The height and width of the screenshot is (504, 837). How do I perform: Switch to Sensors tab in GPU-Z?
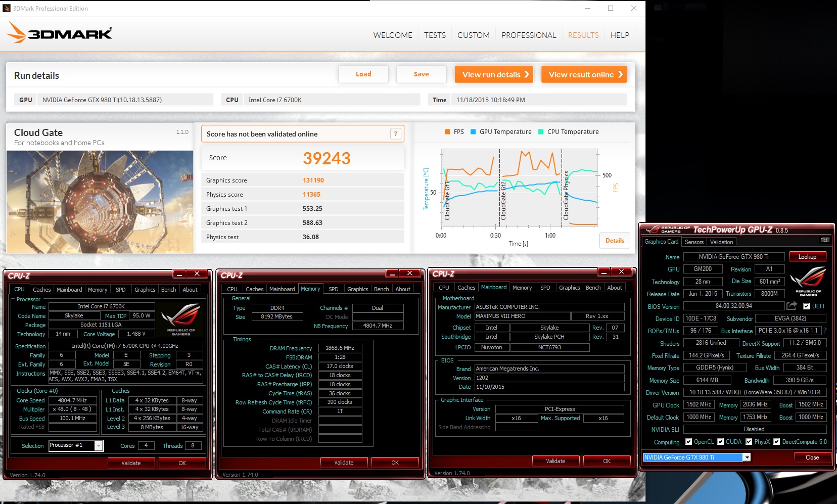coord(694,242)
